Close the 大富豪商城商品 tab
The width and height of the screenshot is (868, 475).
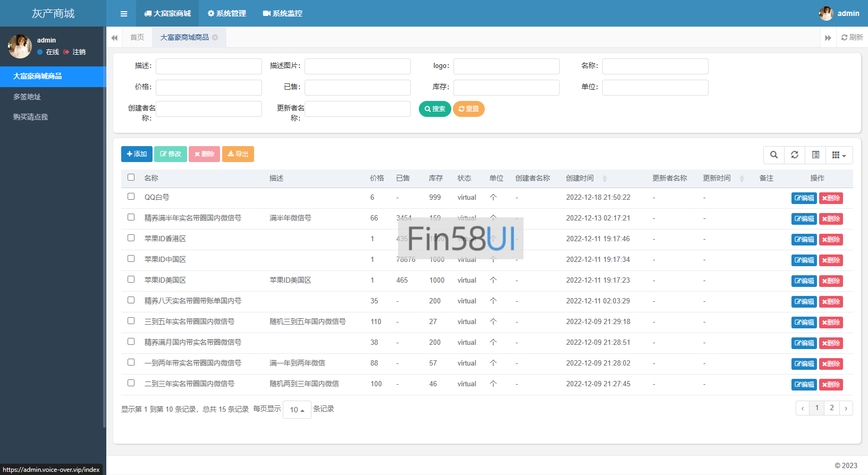(215, 37)
